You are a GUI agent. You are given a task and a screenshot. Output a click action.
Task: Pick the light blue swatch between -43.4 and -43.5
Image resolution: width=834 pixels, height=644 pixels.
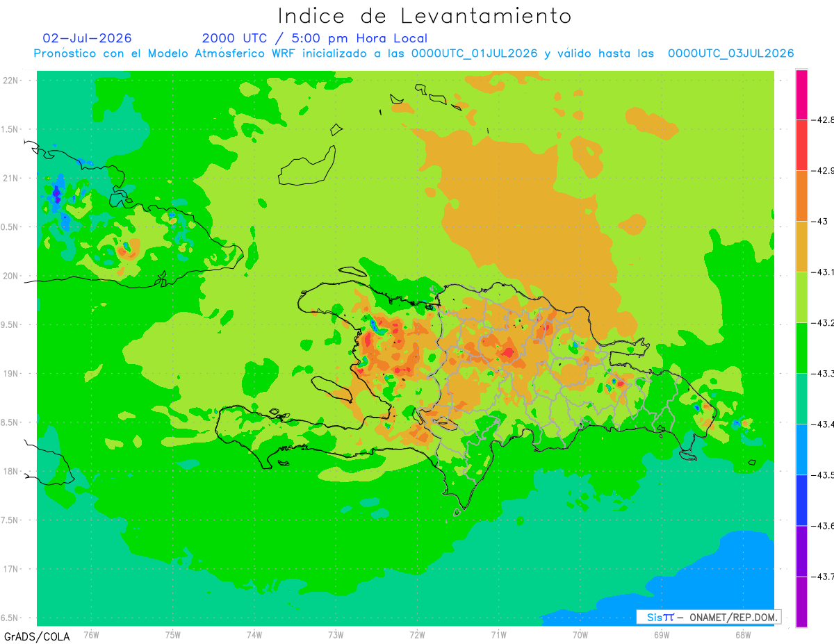[801, 449]
